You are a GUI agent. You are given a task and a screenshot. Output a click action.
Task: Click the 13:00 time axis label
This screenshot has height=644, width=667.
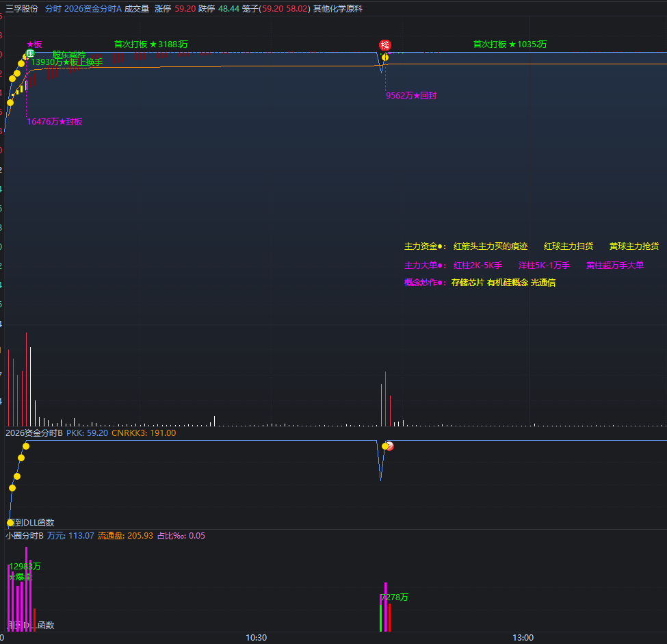coord(523,638)
